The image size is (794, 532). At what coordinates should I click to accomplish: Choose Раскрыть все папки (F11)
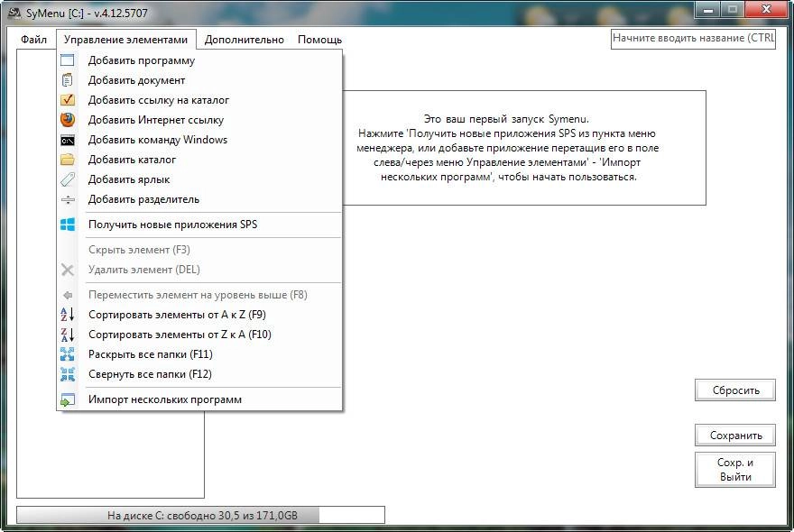point(199,353)
